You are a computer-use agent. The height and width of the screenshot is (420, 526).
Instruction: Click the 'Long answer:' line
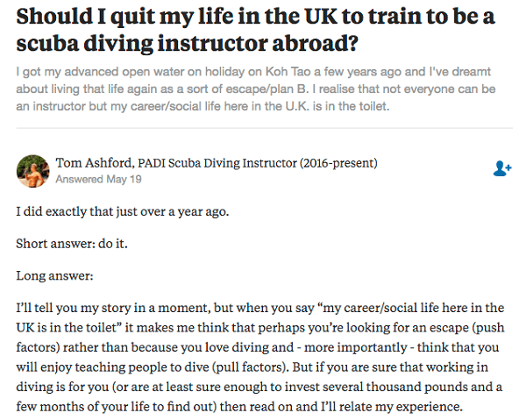point(54,275)
